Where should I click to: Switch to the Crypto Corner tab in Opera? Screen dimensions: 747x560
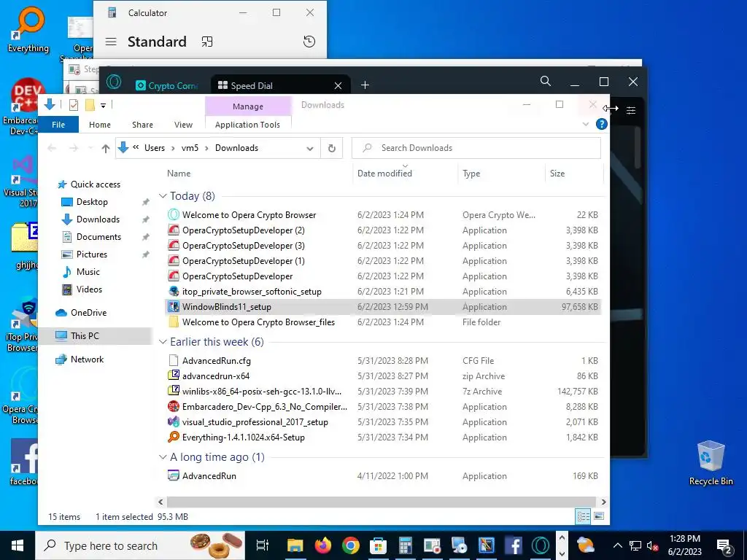pos(167,85)
